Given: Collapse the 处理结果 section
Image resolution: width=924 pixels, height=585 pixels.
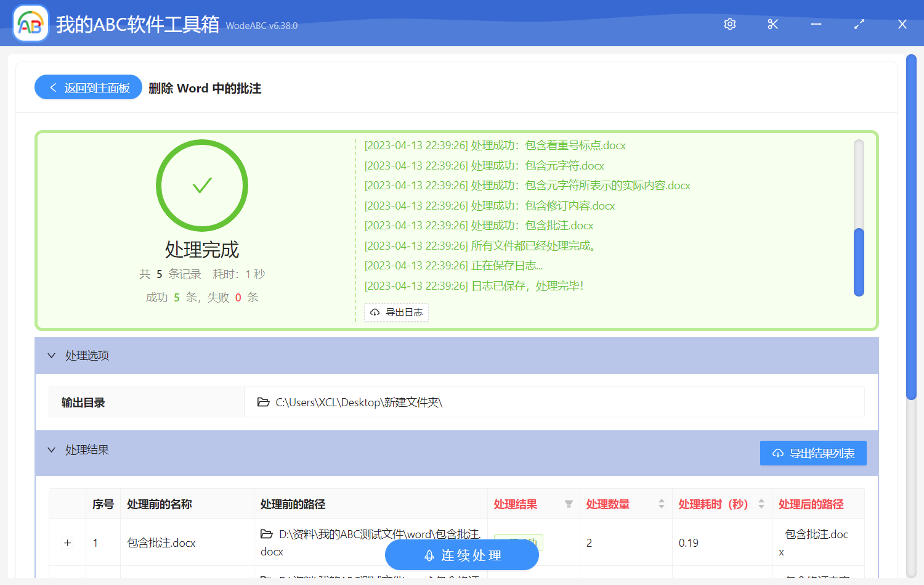Looking at the screenshot, I should pos(52,450).
